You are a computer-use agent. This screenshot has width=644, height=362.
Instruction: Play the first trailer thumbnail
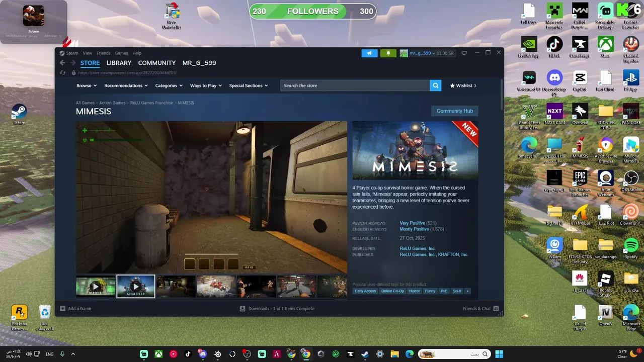tap(96, 287)
